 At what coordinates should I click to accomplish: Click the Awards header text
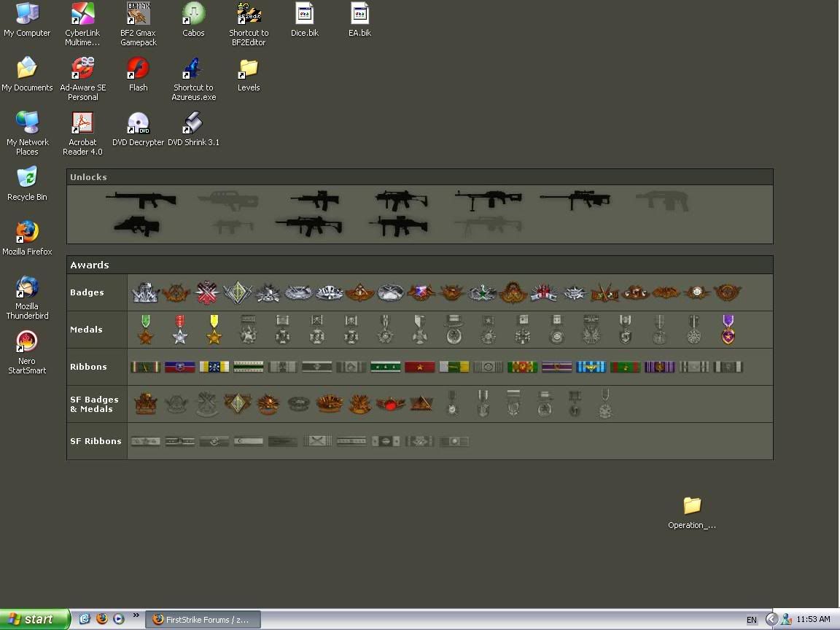pyautogui.click(x=90, y=265)
